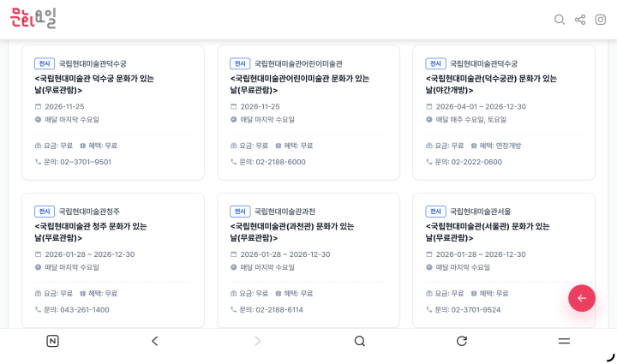Screen dimensions: 617x364
Task: Open 국립현대미술관(과천관) 문화가 있는 날 title
Action: point(292,232)
